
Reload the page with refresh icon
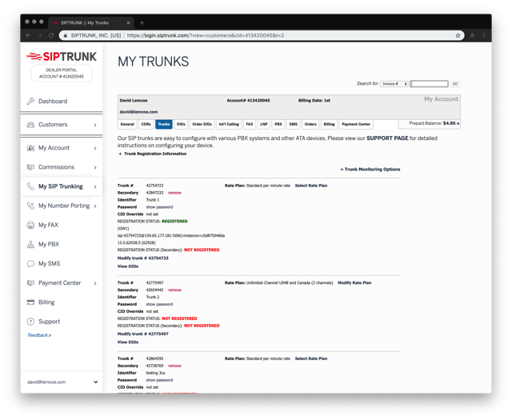coord(51,35)
